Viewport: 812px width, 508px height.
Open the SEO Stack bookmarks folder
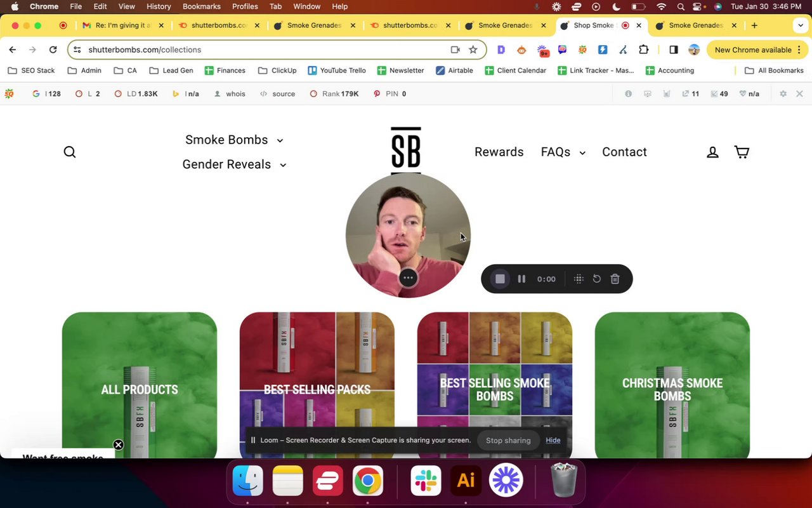[31, 70]
